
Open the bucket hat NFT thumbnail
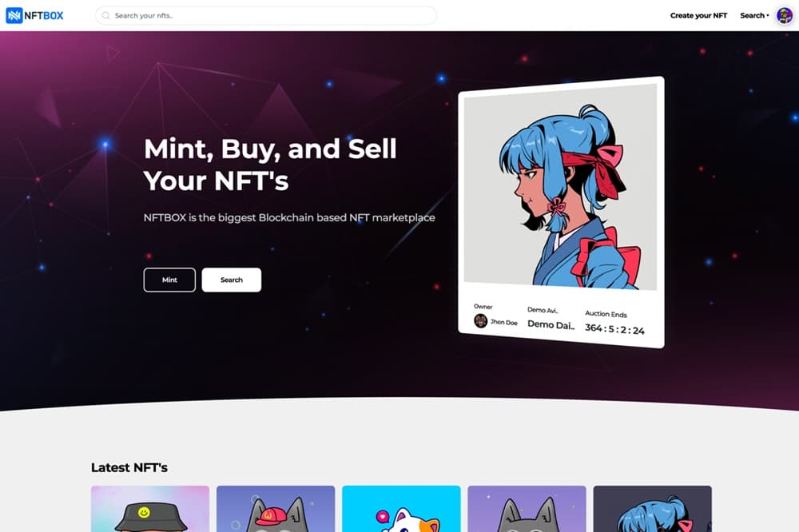(x=150, y=509)
